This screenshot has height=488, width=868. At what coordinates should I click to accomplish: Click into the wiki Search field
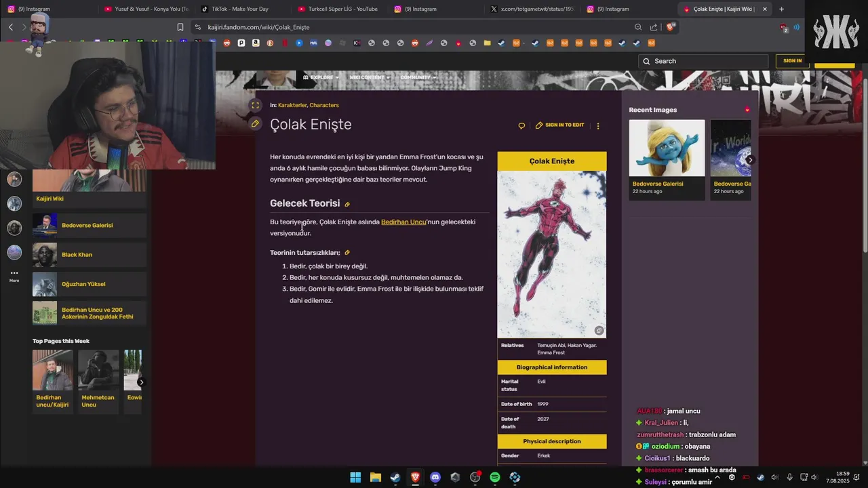click(x=703, y=61)
